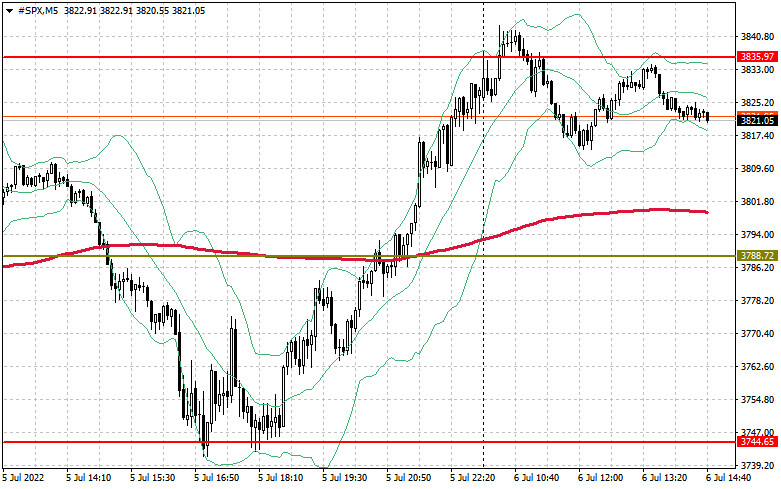Click the 3817.40 price axis label
This screenshot has width=781, height=489.
(757, 135)
